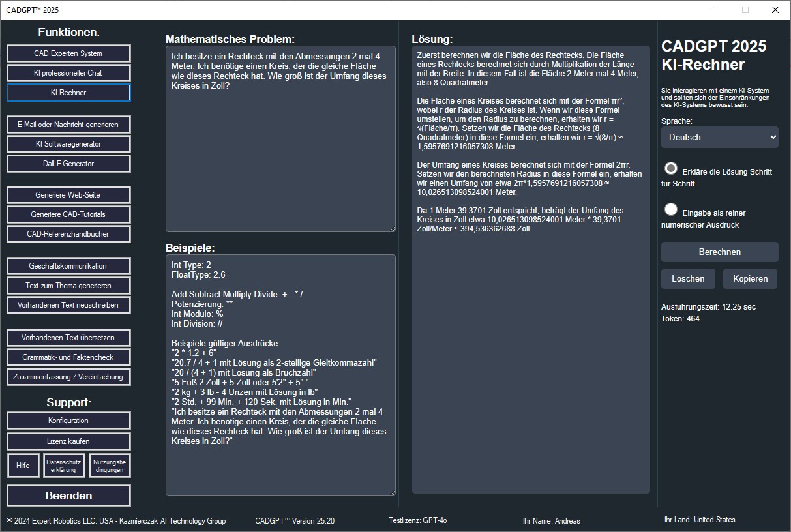Launch the KI Softwaregenerator

point(68,144)
